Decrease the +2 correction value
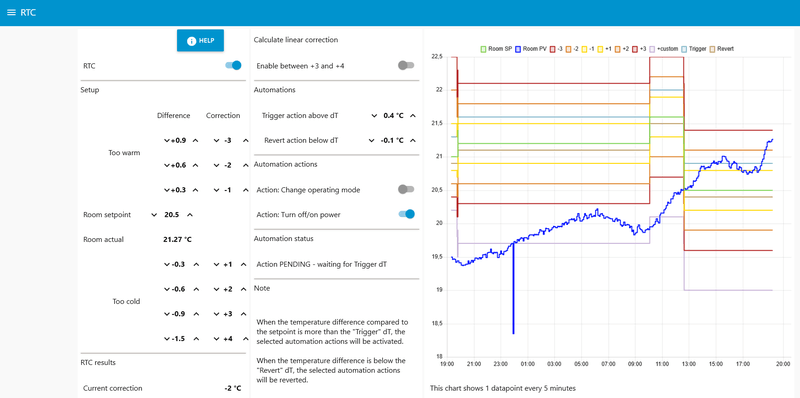Viewport: 800px width, 398px height. pos(217,289)
